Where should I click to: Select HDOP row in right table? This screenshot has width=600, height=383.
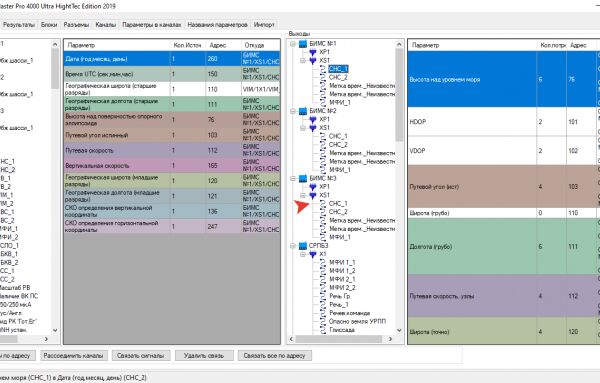[504, 122]
